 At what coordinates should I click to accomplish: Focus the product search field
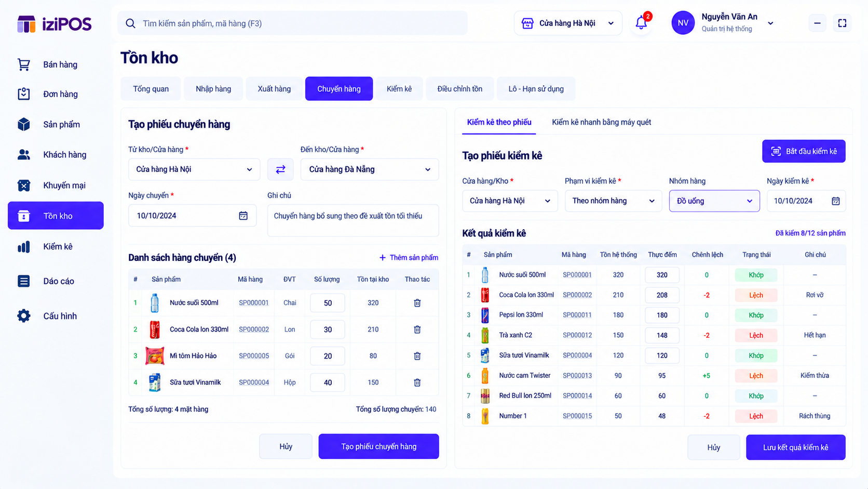[292, 23]
